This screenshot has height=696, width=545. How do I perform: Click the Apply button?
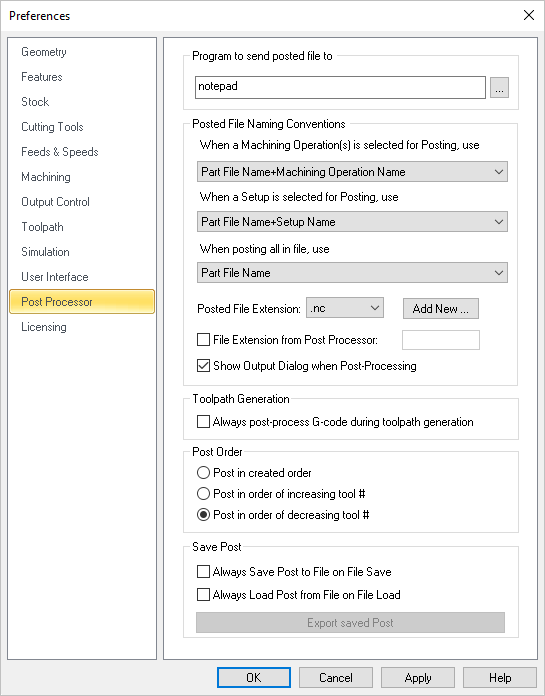pyautogui.click(x=418, y=678)
